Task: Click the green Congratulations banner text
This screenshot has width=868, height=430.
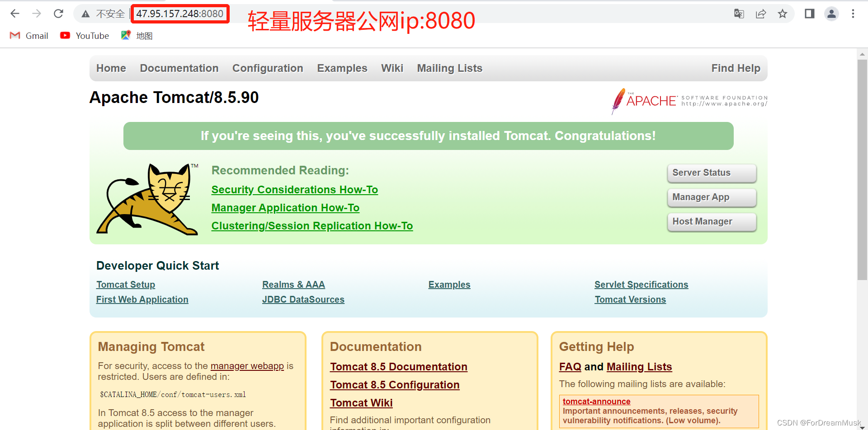Action: coord(428,136)
